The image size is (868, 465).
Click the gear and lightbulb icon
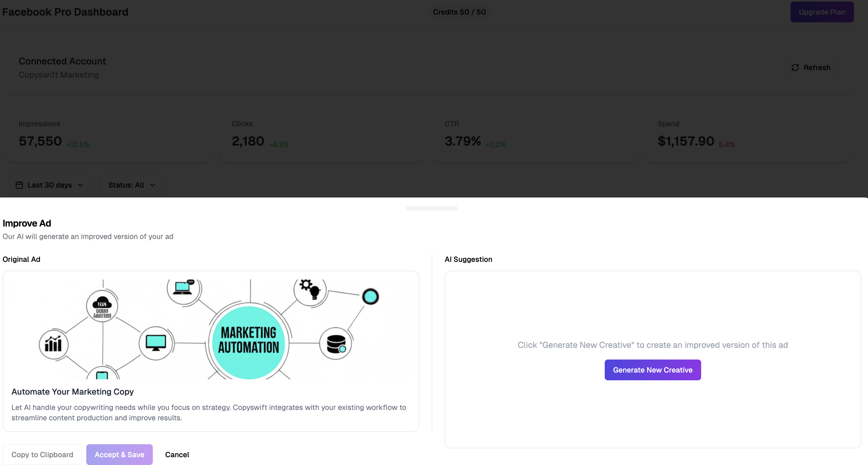(310, 289)
